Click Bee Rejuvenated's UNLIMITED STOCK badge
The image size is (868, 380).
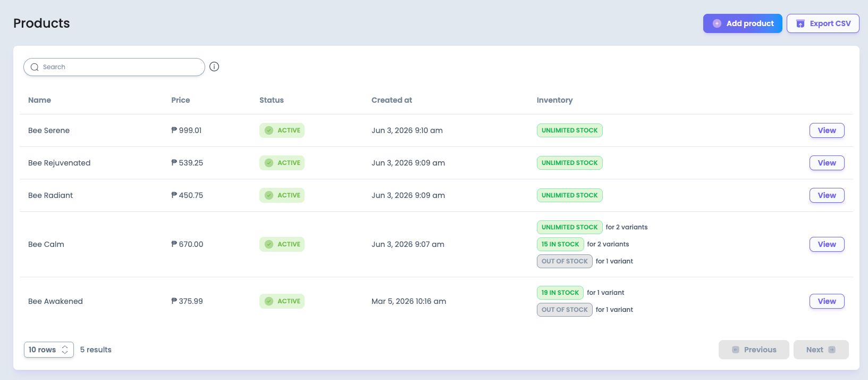[569, 163]
